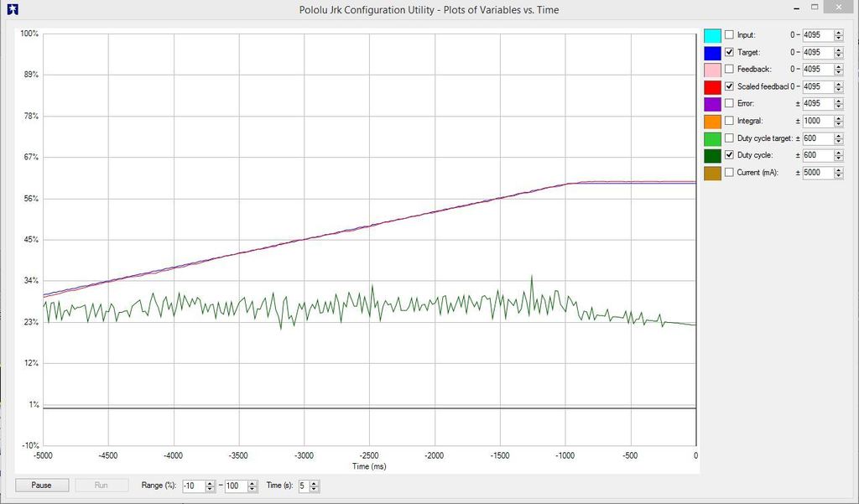The image size is (859, 504).
Task: Adjust the Duty cycle range spinner arrows
Action: [839, 156]
